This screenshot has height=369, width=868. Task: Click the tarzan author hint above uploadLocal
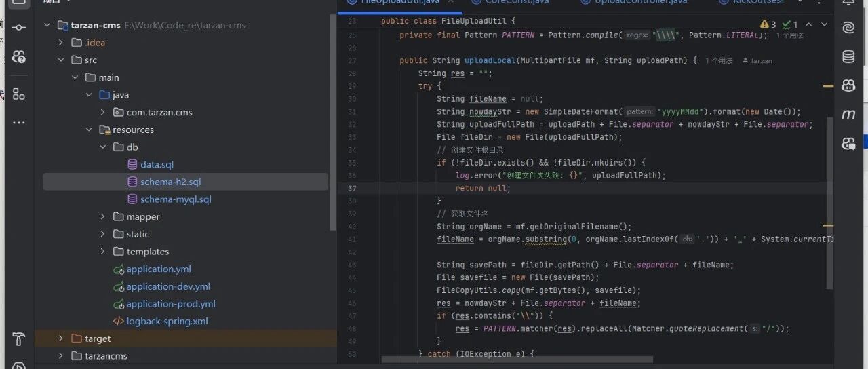pyautogui.click(x=757, y=61)
